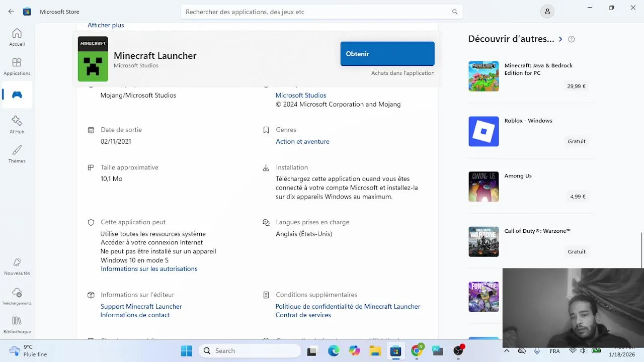This screenshot has height=362, width=644.
Task: Open Copilot from the taskbar
Action: 355,351
